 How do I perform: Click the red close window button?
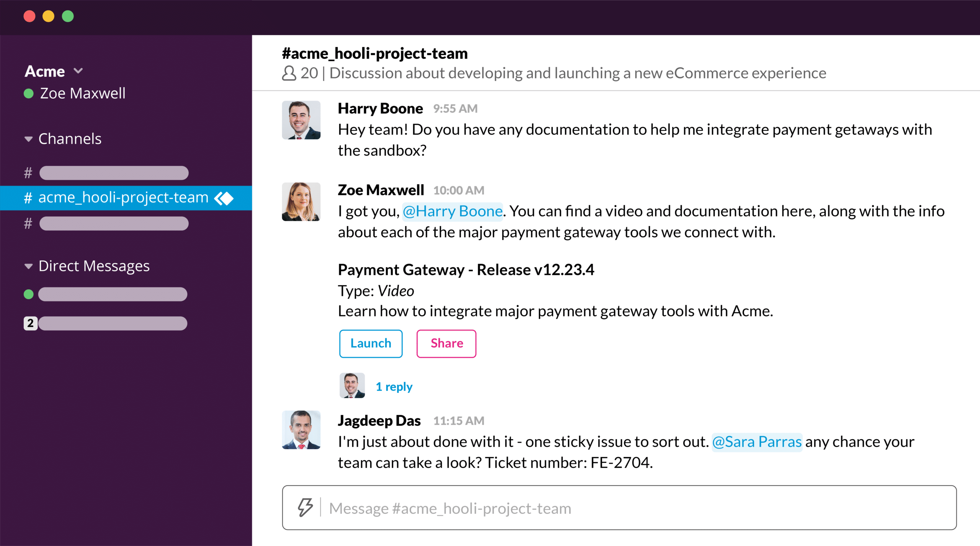29,16
